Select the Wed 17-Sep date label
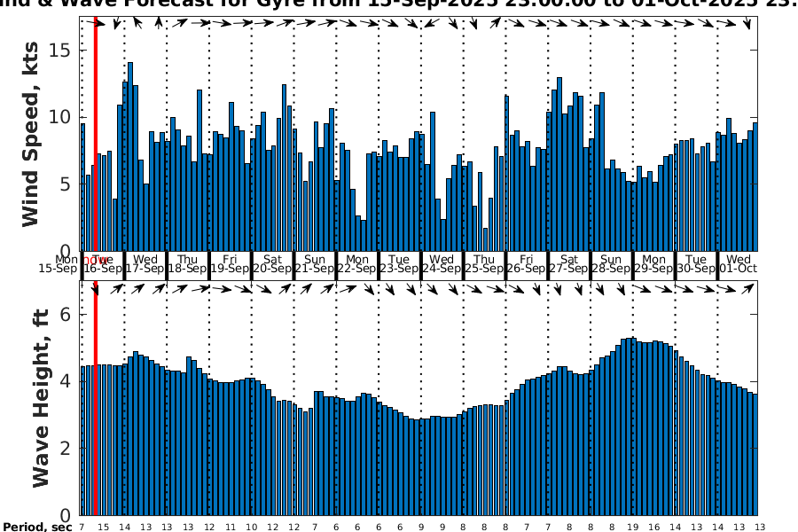This screenshot has width=798, height=532. tap(145, 263)
